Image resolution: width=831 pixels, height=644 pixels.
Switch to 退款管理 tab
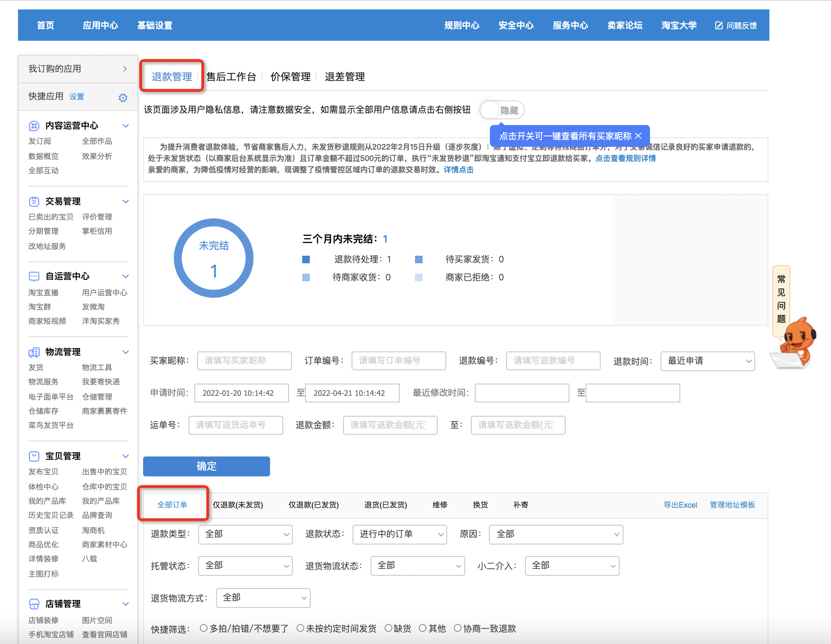click(172, 77)
